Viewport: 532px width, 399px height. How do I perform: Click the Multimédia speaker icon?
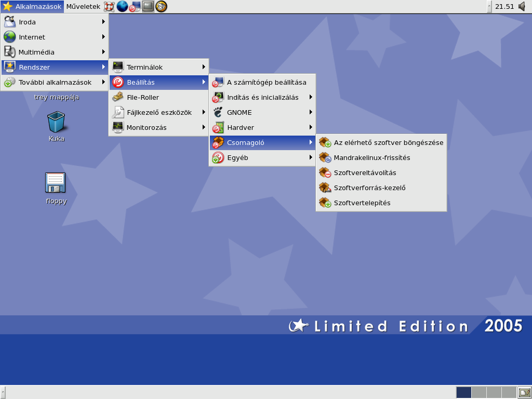9,52
